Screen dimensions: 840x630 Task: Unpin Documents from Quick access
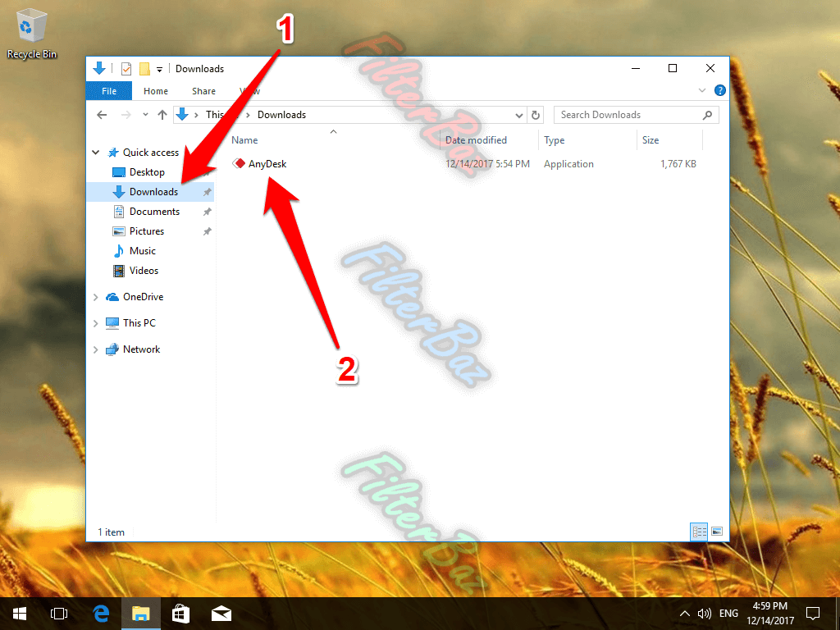coord(207,211)
